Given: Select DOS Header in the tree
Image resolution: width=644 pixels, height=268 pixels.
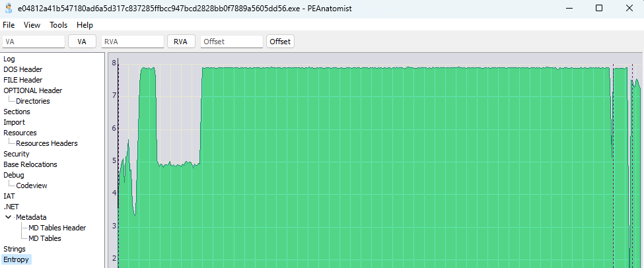Looking at the screenshot, I should point(22,69).
